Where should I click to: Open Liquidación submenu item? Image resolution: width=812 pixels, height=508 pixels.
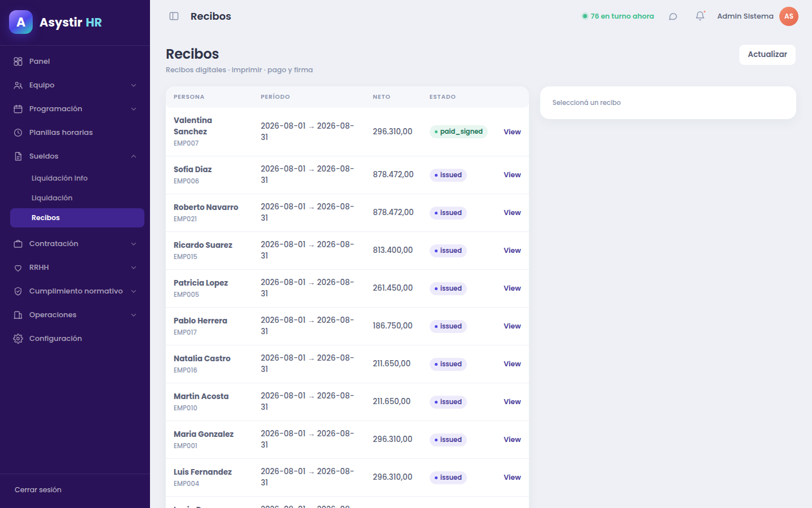tap(77, 198)
